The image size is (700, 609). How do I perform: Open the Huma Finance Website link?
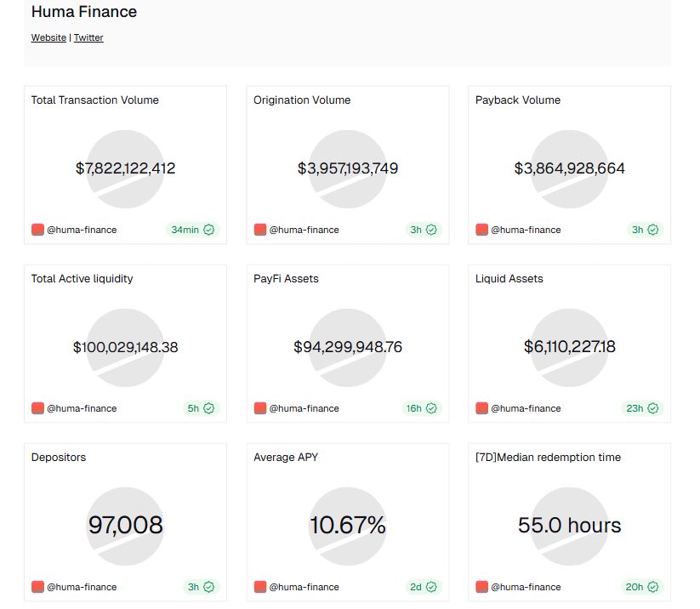[48, 37]
